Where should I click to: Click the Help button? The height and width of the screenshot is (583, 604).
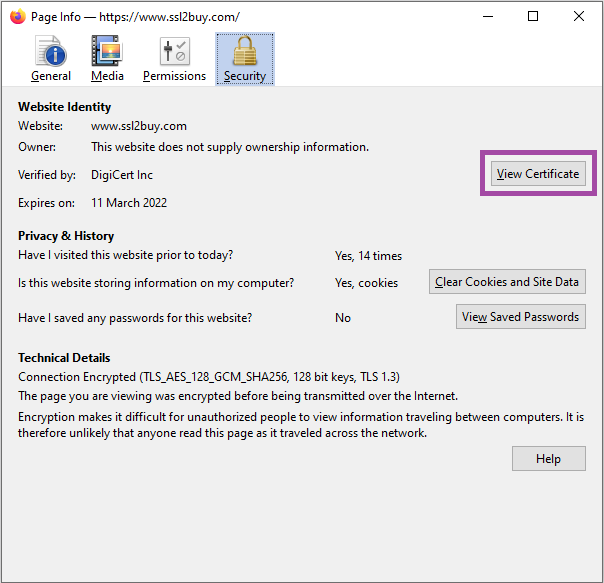pyautogui.click(x=549, y=459)
